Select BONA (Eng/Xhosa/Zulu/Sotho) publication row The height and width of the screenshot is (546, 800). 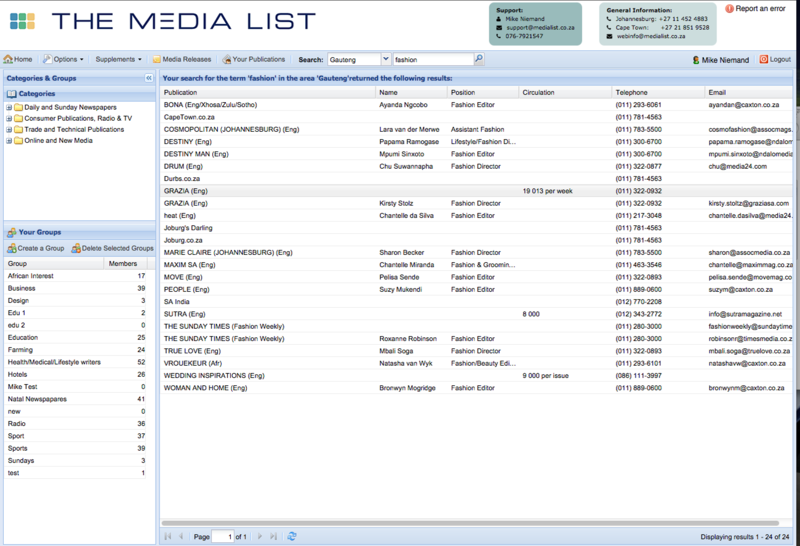pos(477,105)
